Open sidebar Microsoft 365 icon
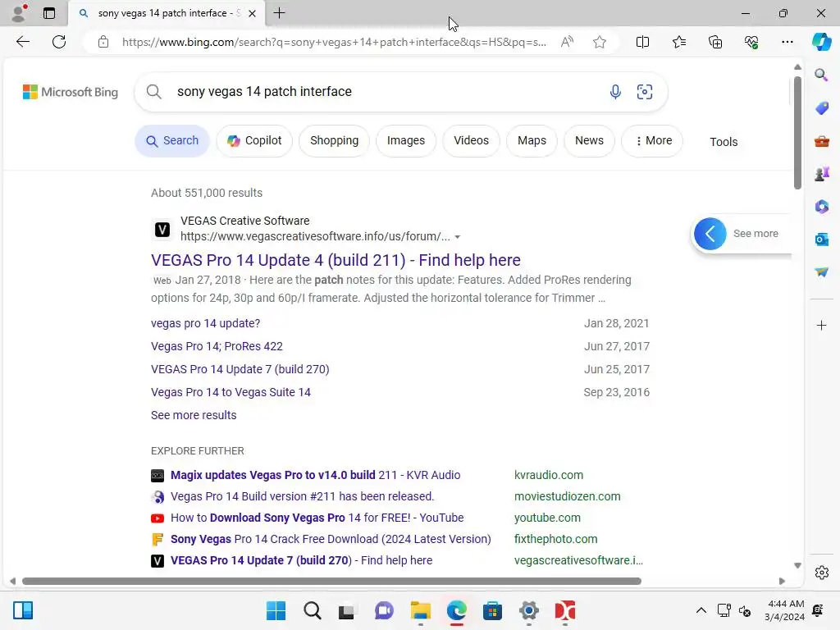This screenshot has height=630, width=840. (x=821, y=206)
